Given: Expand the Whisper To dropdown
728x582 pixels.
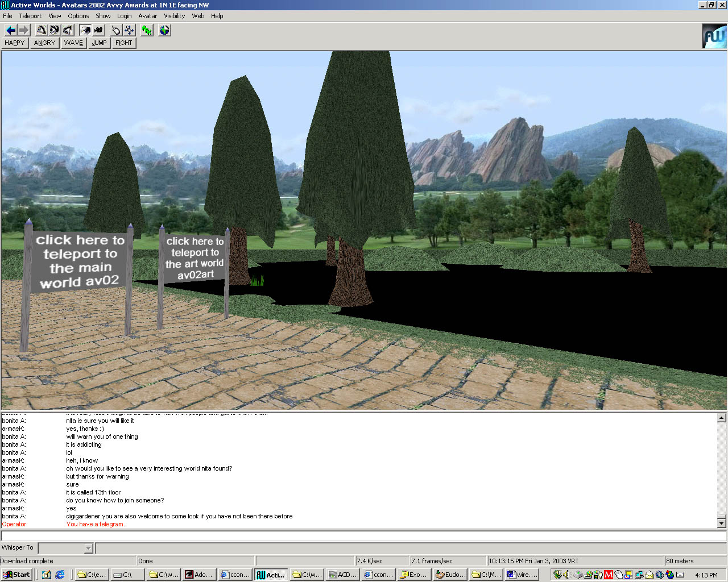Looking at the screenshot, I should pyautogui.click(x=88, y=548).
